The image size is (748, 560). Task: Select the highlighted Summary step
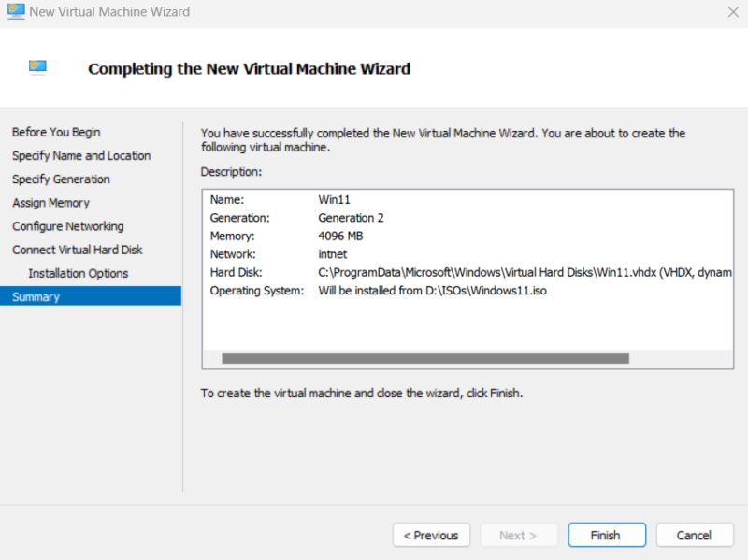click(x=91, y=296)
